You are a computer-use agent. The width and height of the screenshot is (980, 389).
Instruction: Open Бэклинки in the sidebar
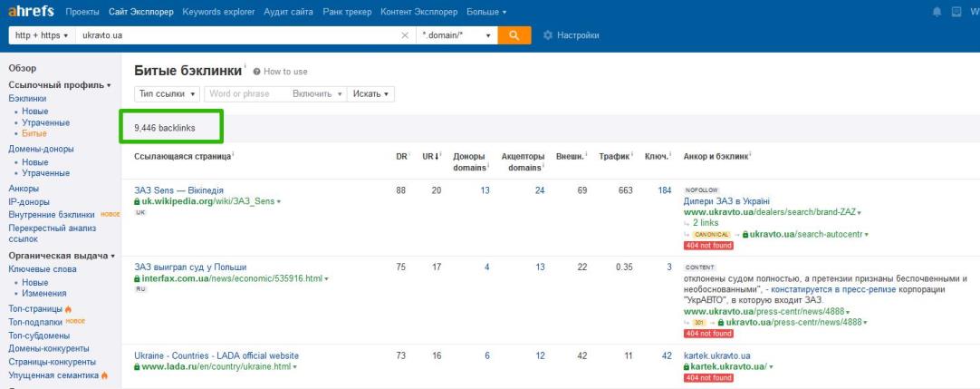(x=27, y=98)
